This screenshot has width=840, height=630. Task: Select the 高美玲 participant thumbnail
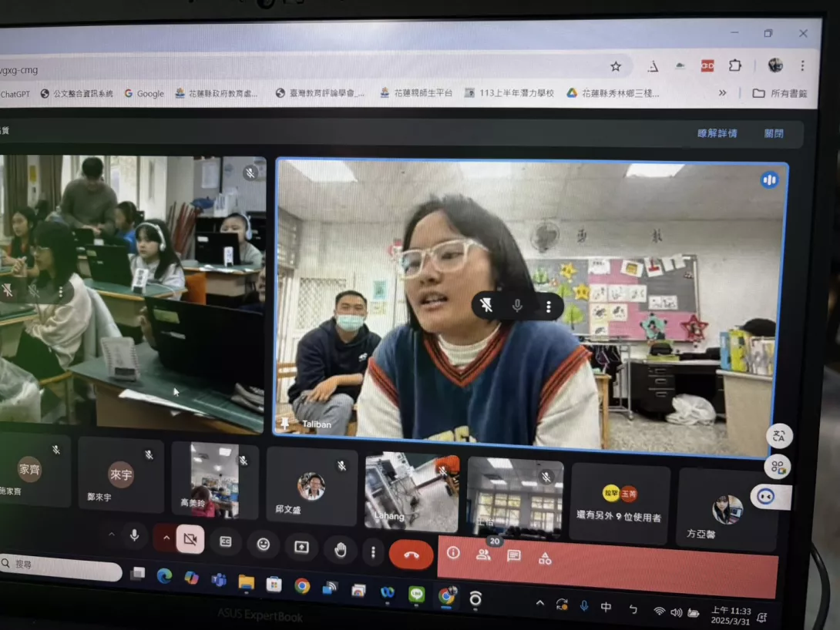[214, 480]
